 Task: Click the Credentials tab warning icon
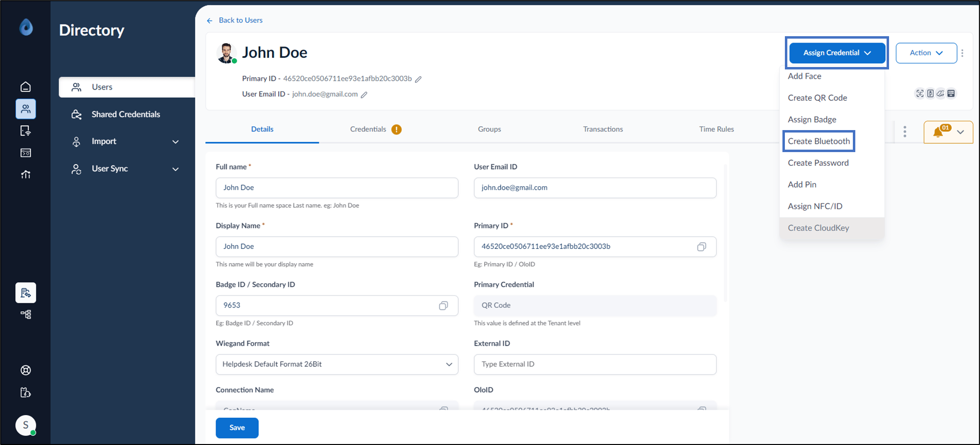pos(397,130)
